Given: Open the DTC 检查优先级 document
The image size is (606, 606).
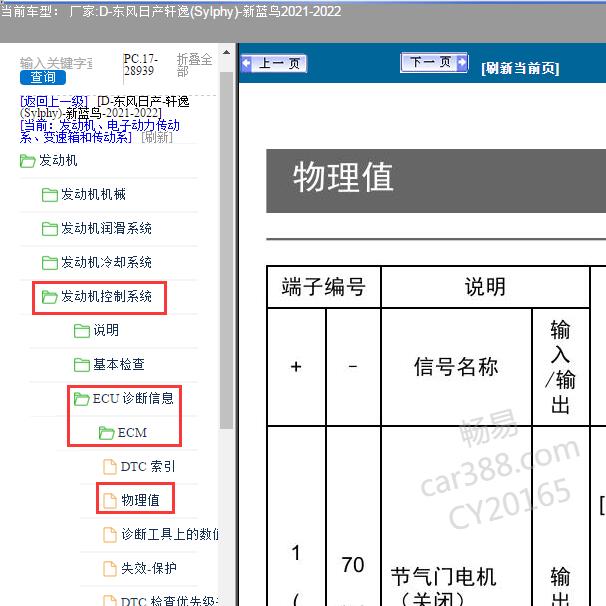Looking at the screenshot, I should pyautogui.click(x=169, y=601).
